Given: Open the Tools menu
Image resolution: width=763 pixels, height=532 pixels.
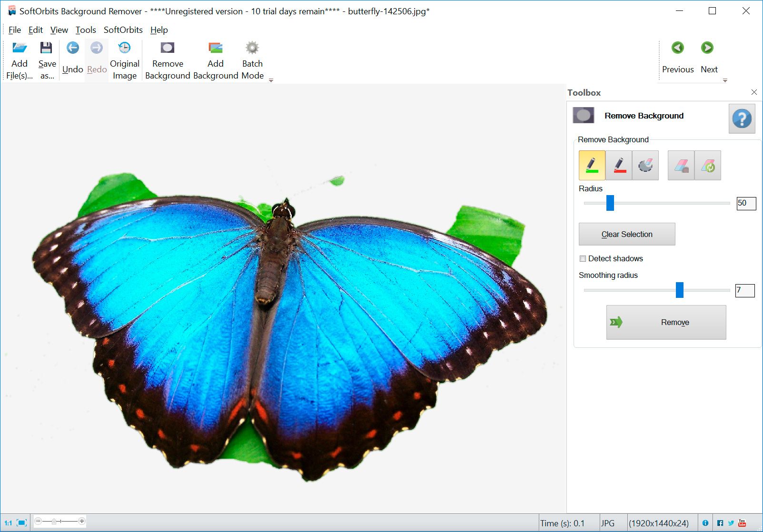Looking at the screenshot, I should tap(86, 30).
